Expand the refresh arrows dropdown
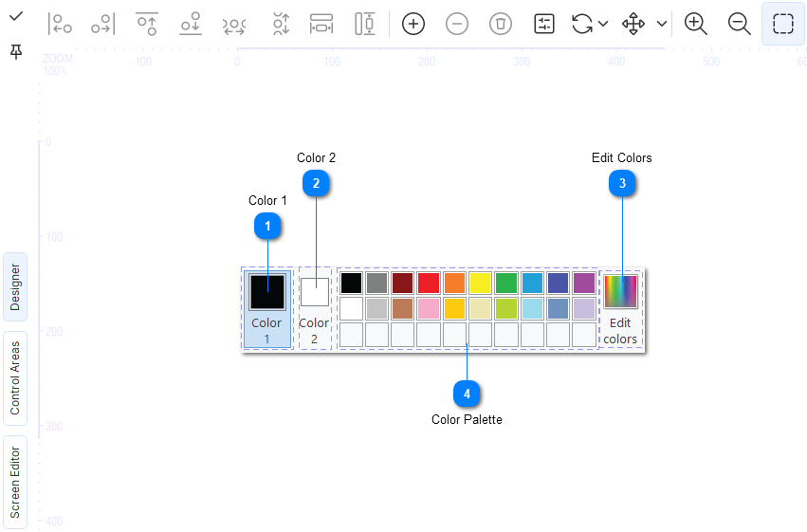 (x=603, y=24)
